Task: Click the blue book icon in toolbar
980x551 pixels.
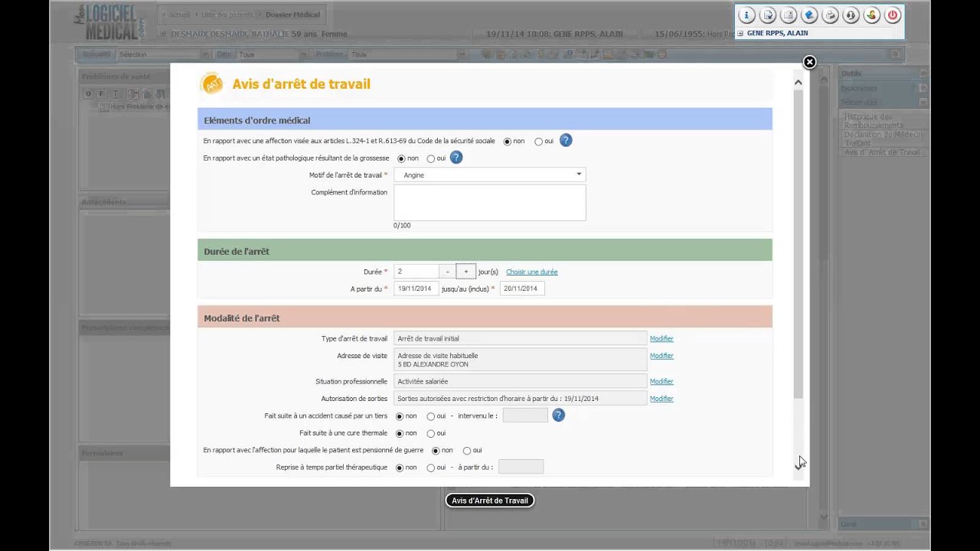Action: 809,15
